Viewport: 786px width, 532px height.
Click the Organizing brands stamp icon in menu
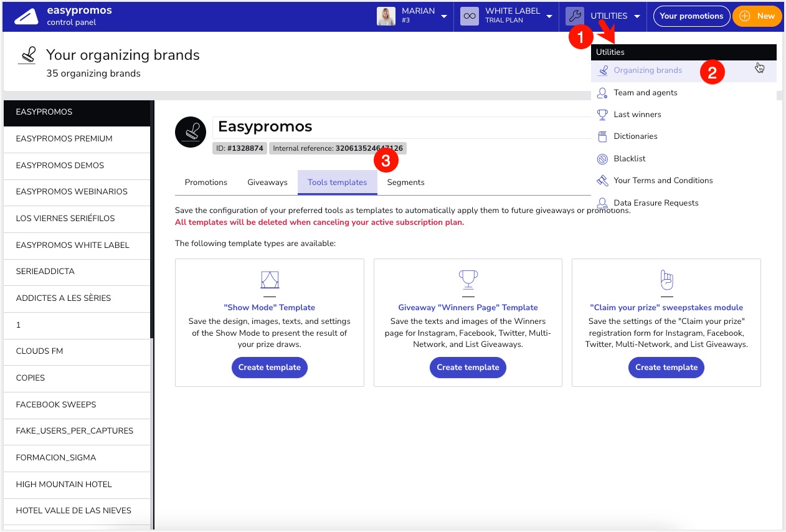pos(602,70)
